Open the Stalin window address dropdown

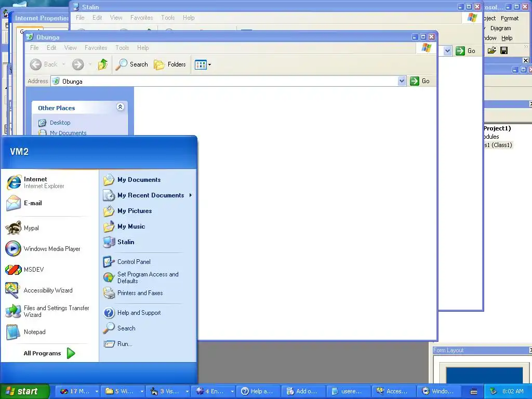(x=447, y=51)
